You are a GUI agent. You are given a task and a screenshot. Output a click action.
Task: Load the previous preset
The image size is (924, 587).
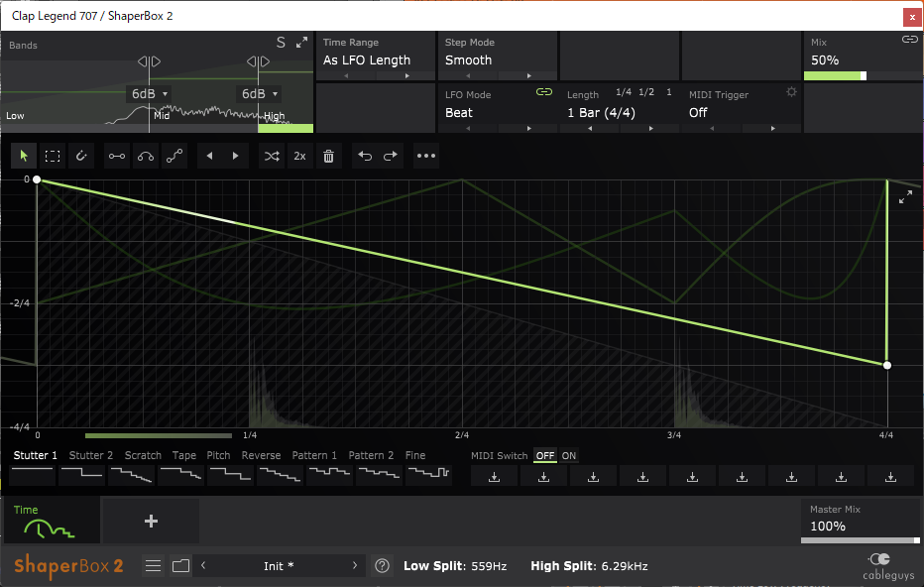click(203, 565)
